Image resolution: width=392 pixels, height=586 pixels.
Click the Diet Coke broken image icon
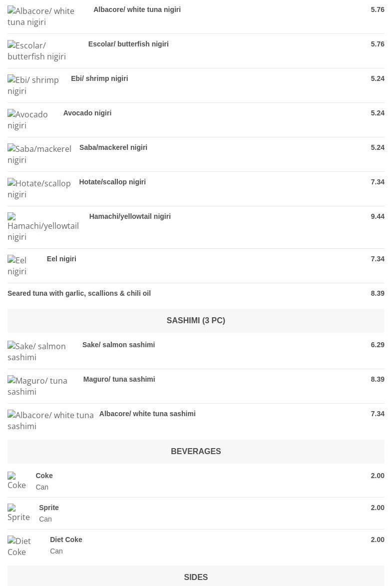click(x=19, y=547)
